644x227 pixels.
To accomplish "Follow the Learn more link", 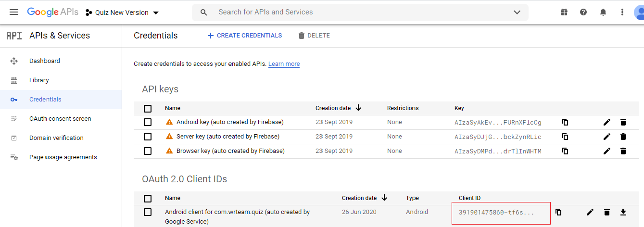I will point(284,64).
